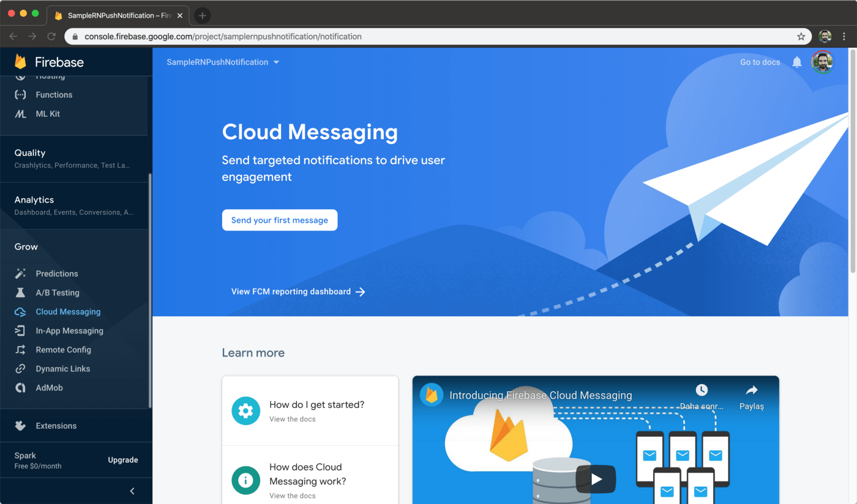Click the arrow after View FCM reporting dashboard
The width and height of the screenshot is (857, 504).
tap(361, 292)
